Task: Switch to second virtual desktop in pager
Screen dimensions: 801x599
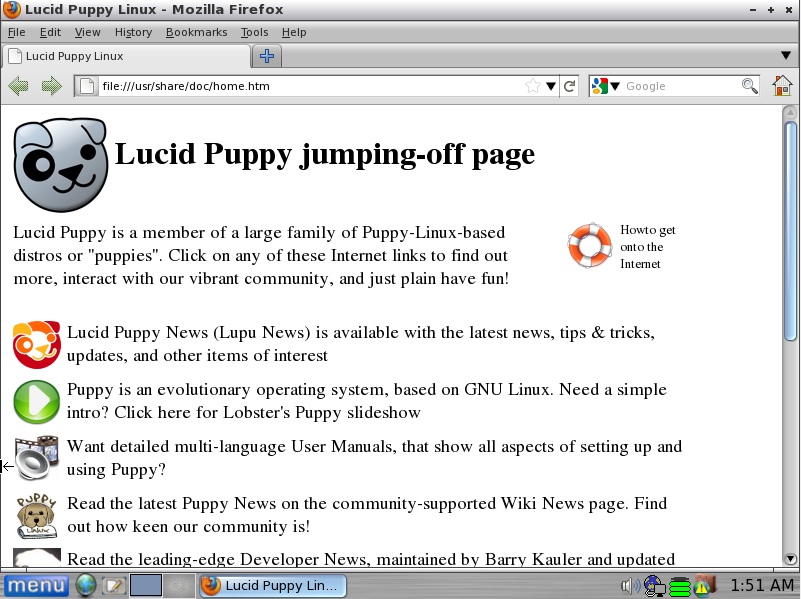Action: (x=178, y=585)
